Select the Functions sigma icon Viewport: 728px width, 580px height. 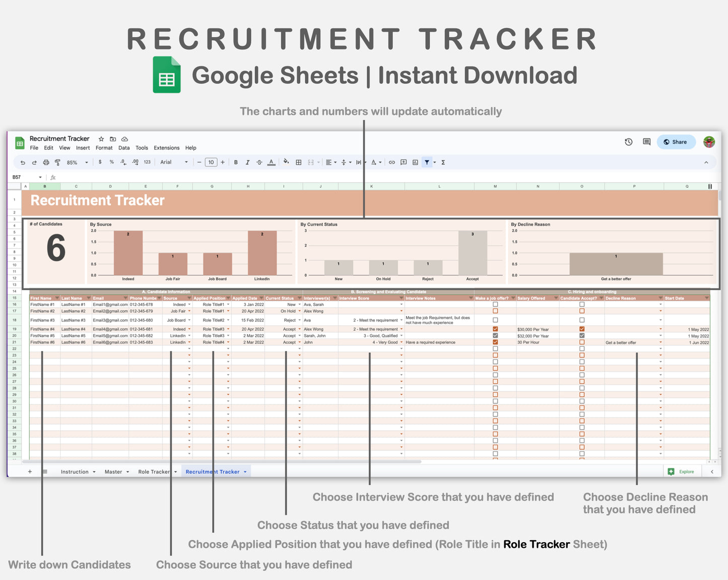tap(443, 162)
